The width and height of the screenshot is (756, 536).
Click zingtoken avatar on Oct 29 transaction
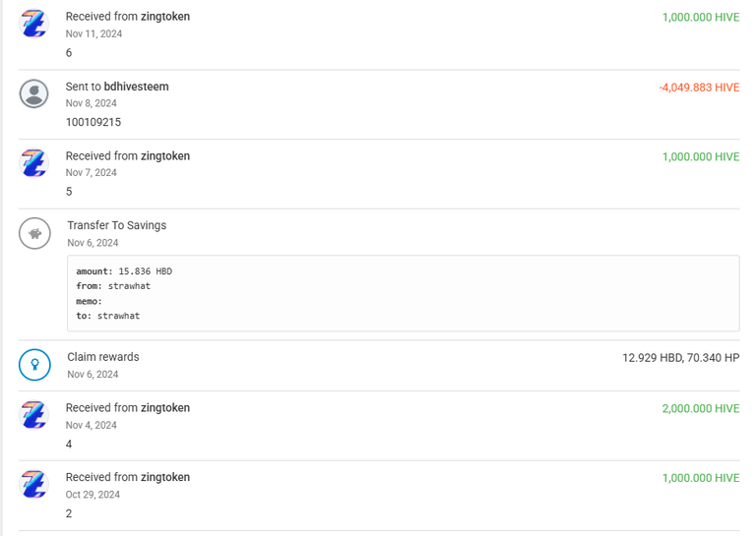tap(33, 484)
